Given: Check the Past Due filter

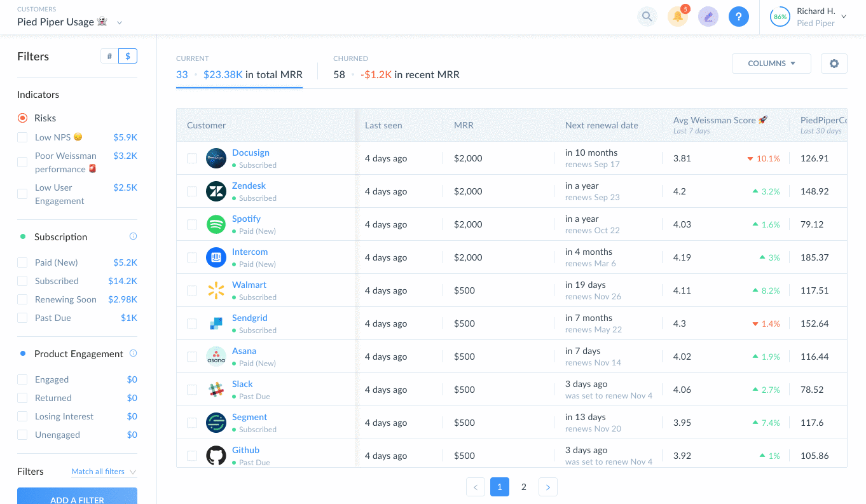Looking at the screenshot, I should click(x=22, y=318).
